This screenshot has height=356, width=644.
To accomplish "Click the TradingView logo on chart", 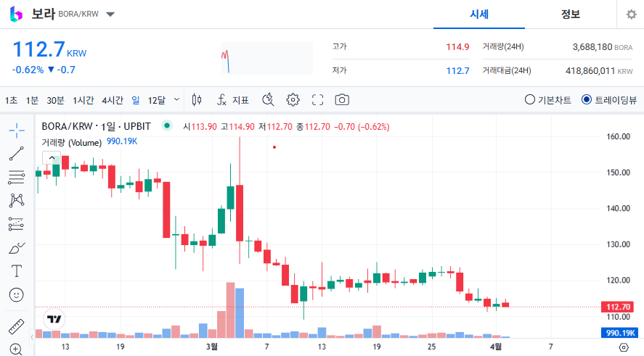I will 54,319.
